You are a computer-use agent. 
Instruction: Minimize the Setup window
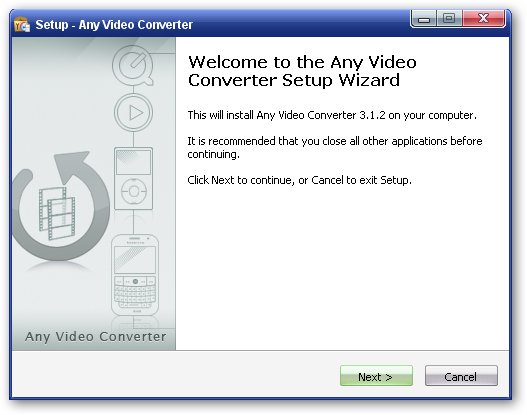424,19
